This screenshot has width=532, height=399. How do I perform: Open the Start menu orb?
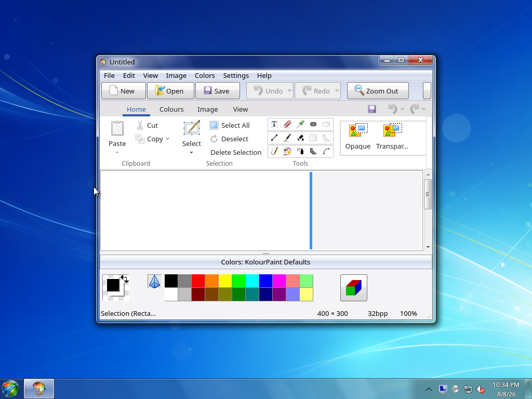point(10,389)
